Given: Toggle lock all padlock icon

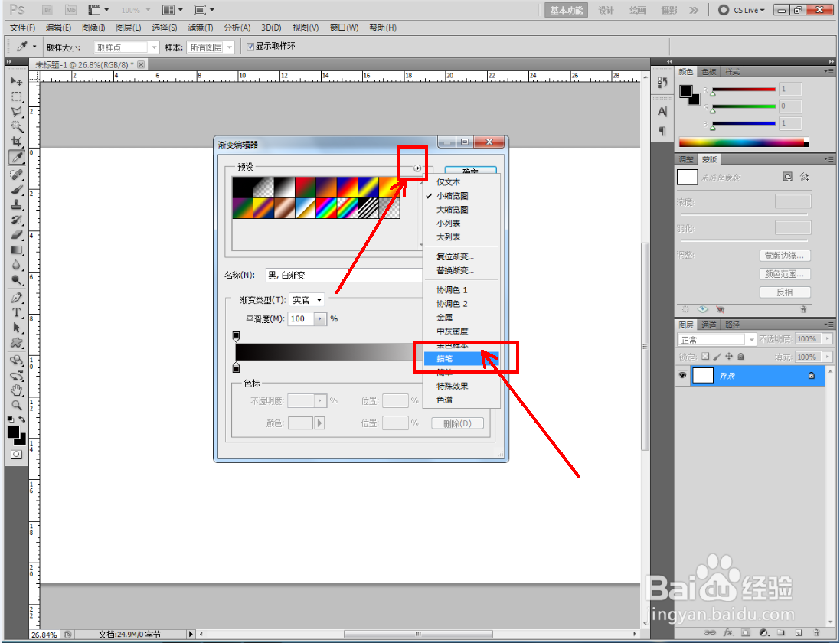Looking at the screenshot, I should (x=740, y=357).
